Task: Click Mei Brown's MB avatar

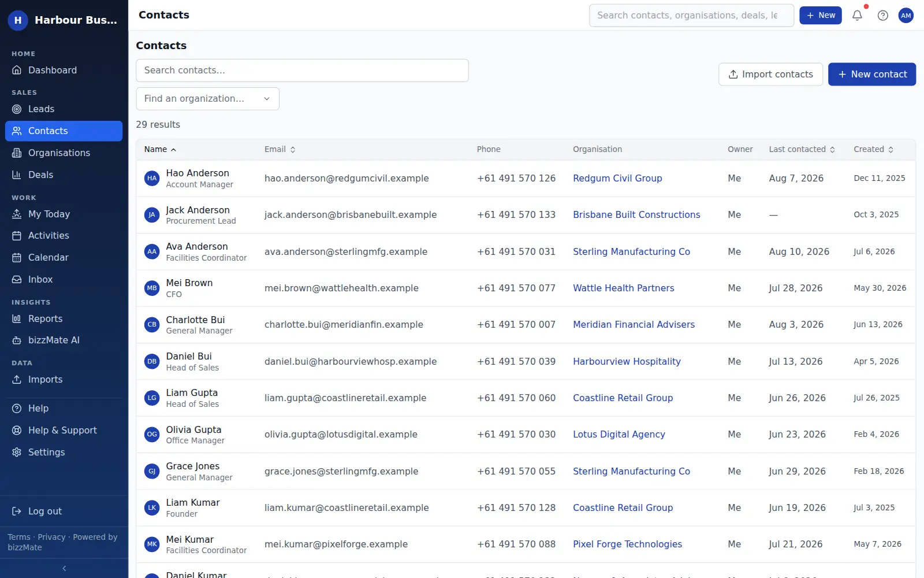Action: [x=152, y=288]
